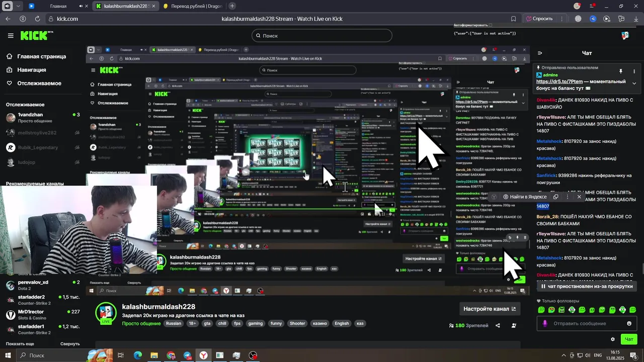Image resolution: width=644 pixels, height=362 pixels.
Task: Collapse the chat with the arrow icon
Action: (x=540, y=53)
